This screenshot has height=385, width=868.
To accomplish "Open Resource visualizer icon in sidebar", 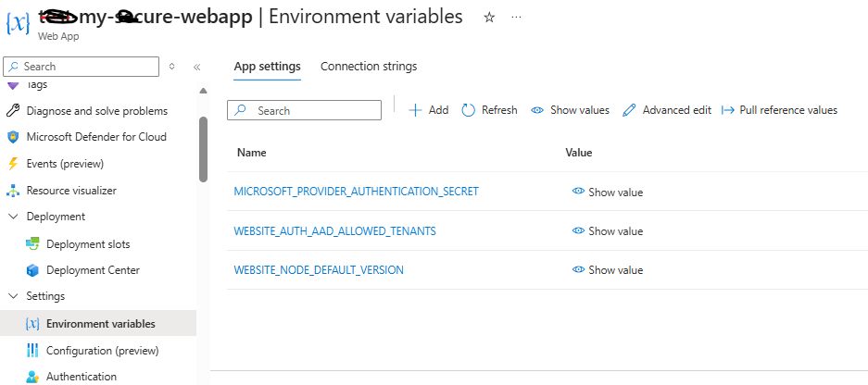I will point(13,191).
